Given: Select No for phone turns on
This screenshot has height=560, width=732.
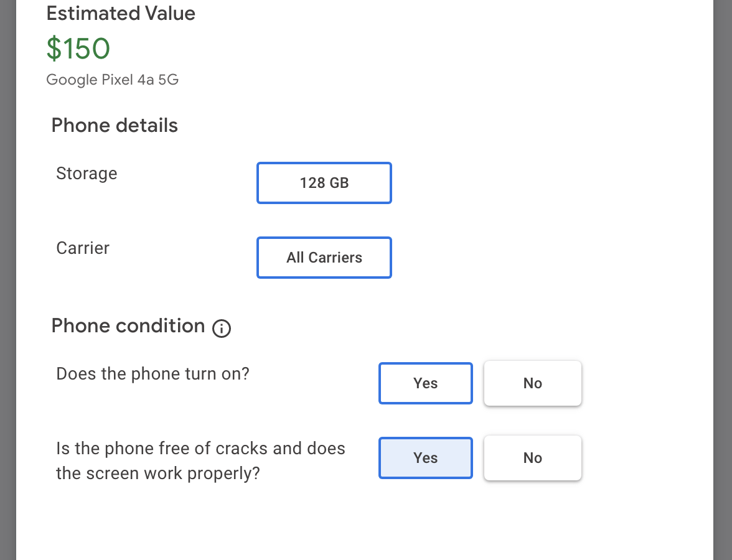Looking at the screenshot, I should [533, 383].
